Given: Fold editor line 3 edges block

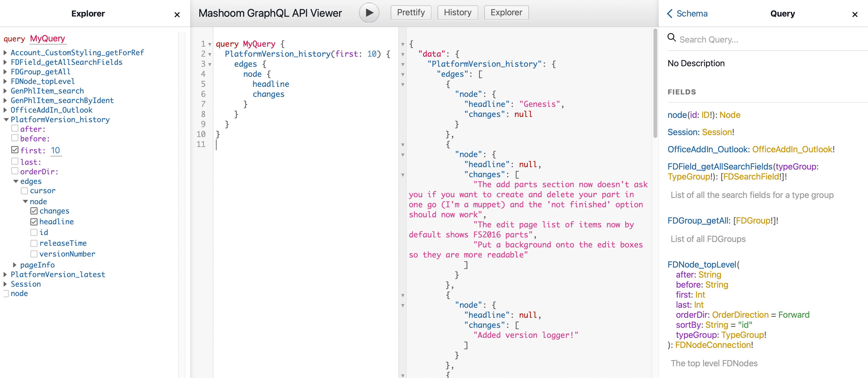Looking at the screenshot, I should (210, 64).
